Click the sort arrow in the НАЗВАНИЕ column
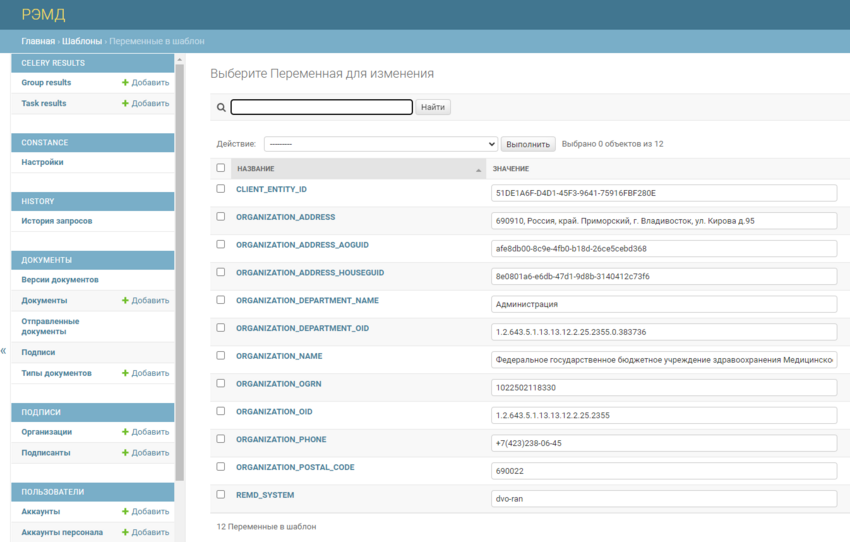The image size is (850, 542). 478,170
